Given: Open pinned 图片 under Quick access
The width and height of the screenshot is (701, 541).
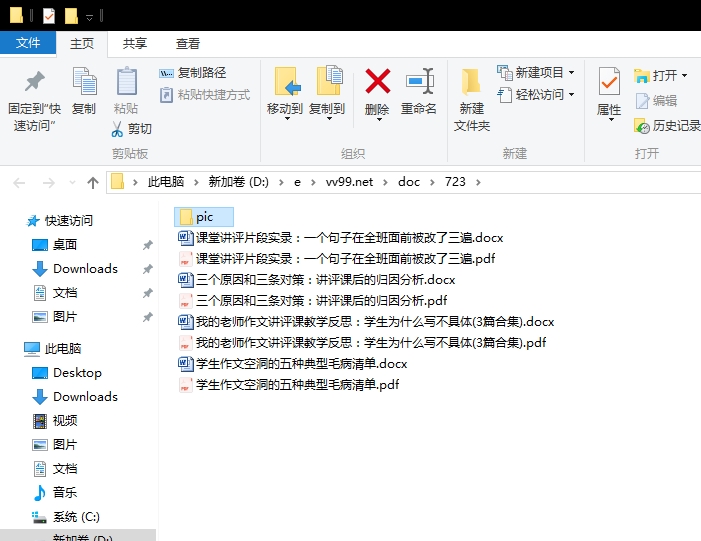Looking at the screenshot, I should coord(55,317).
